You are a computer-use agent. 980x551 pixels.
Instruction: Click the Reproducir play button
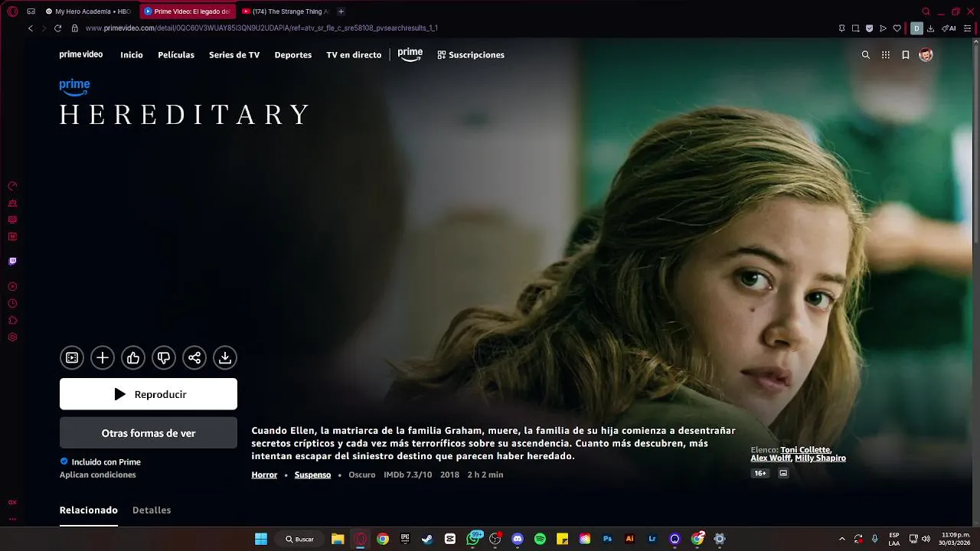[149, 394]
